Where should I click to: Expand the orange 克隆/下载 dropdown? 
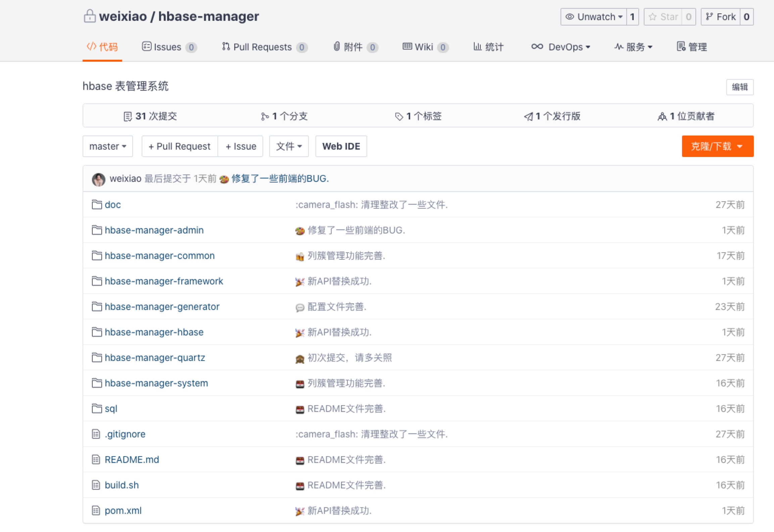click(x=717, y=146)
